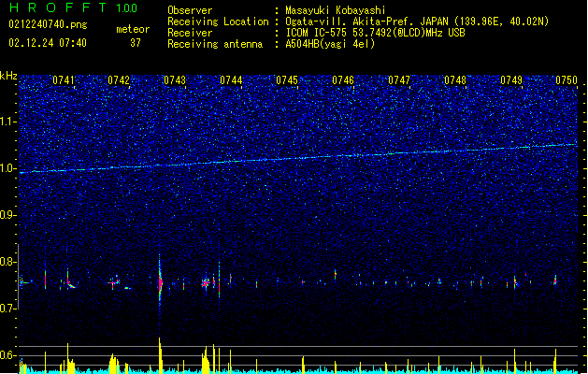Click the receiver value ICOM IC-575 53.7492 MHz USB
The height and width of the screenshot is (374, 588).
point(375,33)
